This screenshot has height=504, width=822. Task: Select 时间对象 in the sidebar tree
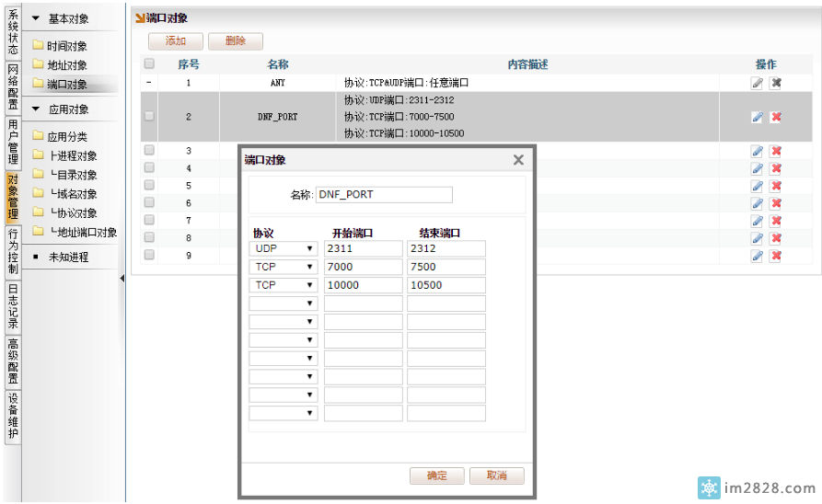(x=66, y=46)
